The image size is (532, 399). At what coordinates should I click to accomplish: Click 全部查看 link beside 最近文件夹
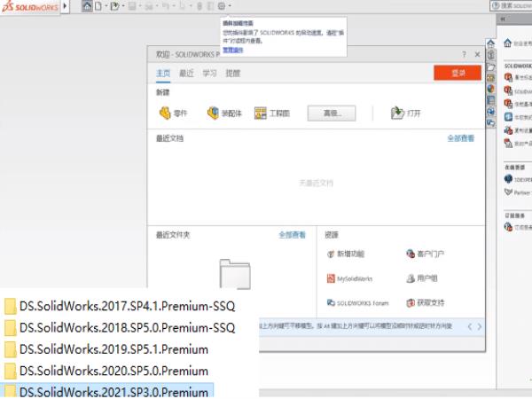[x=292, y=234]
